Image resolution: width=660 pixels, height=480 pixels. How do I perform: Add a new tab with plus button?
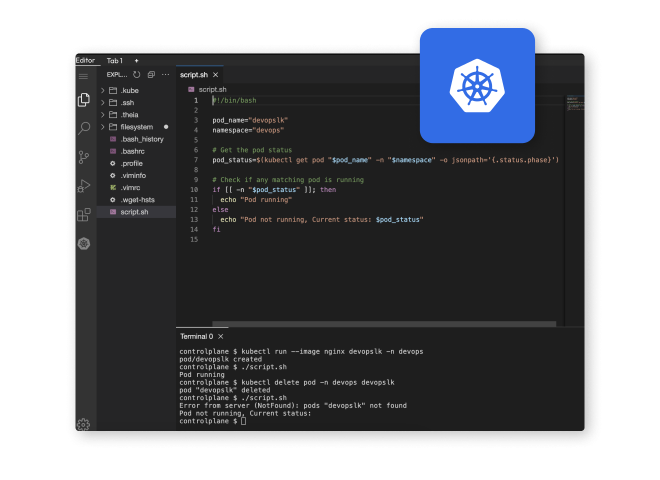(137, 61)
